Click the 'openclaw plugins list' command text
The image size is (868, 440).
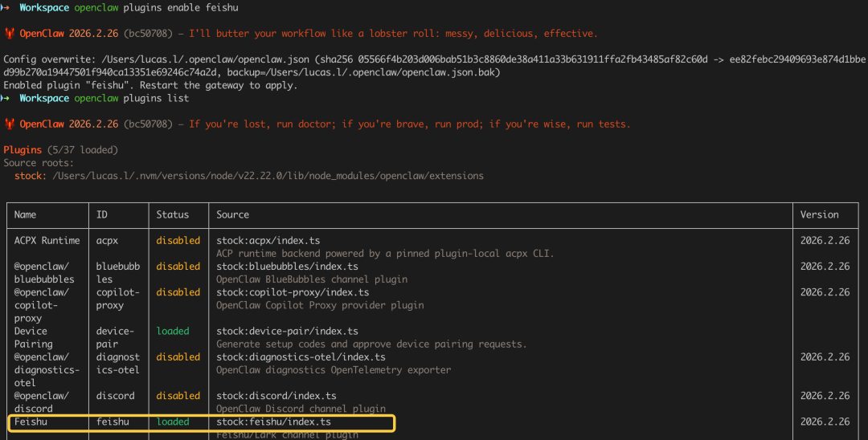[x=132, y=99]
